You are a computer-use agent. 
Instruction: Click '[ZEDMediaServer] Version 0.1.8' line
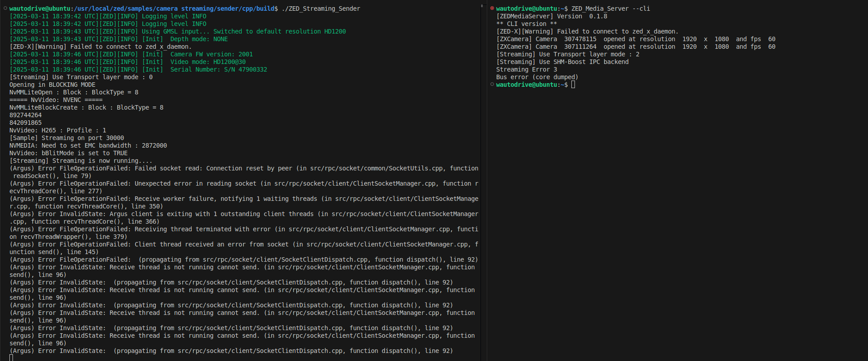[552, 16]
